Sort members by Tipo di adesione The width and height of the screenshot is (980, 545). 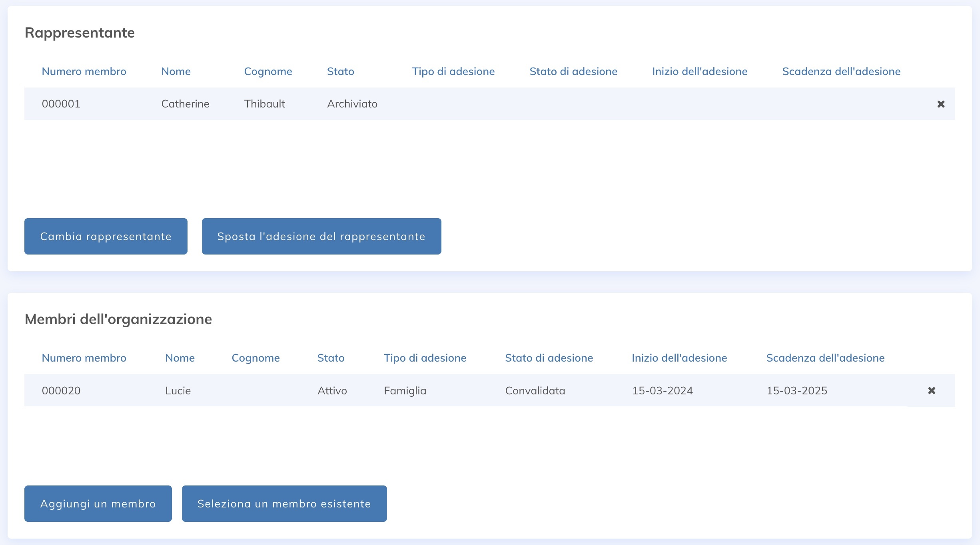pos(425,358)
